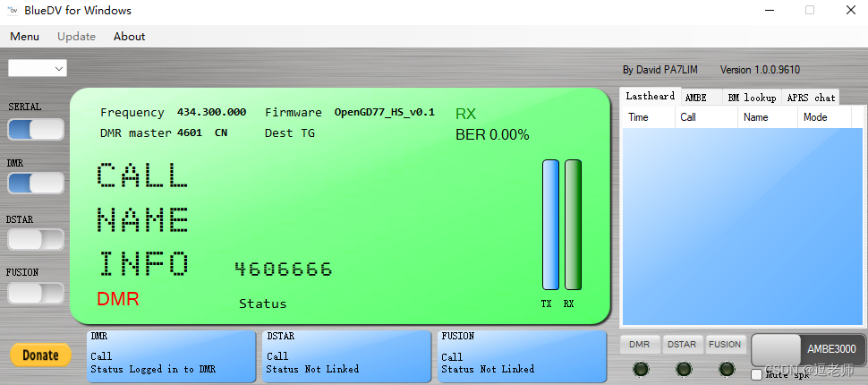
Task: Click the Name column header
Action: point(767,117)
